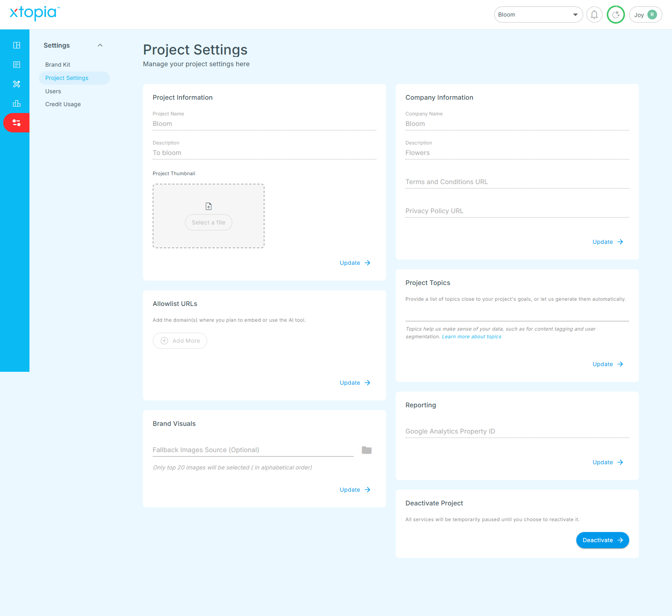Open the Users settings page

coord(53,91)
